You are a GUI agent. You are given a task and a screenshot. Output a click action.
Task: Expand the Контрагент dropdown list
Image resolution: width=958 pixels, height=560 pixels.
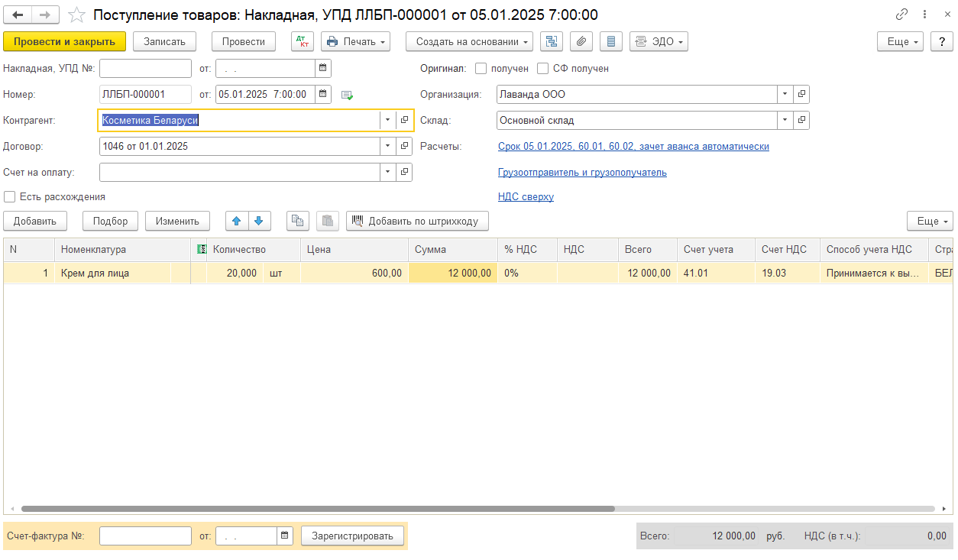coord(387,120)
